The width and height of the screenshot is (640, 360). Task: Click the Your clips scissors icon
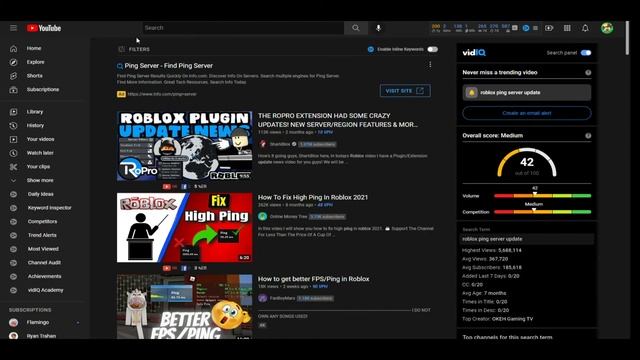[x=13, y=167]
